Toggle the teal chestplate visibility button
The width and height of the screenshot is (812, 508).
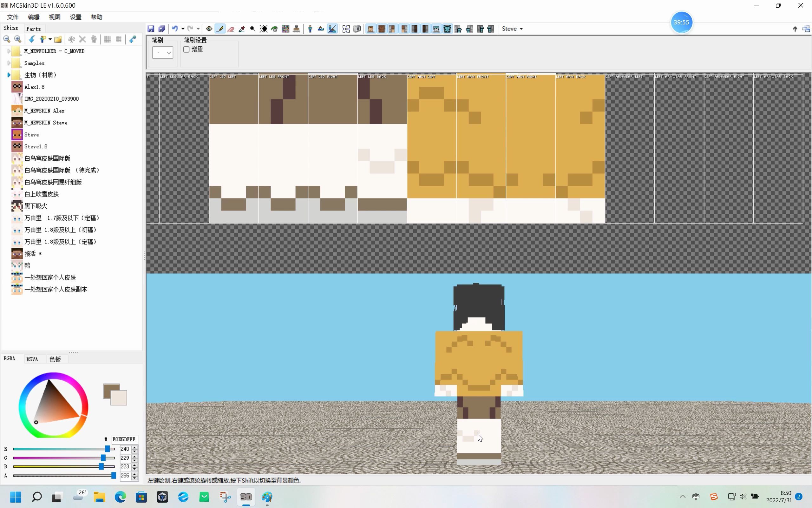(447, 29)
